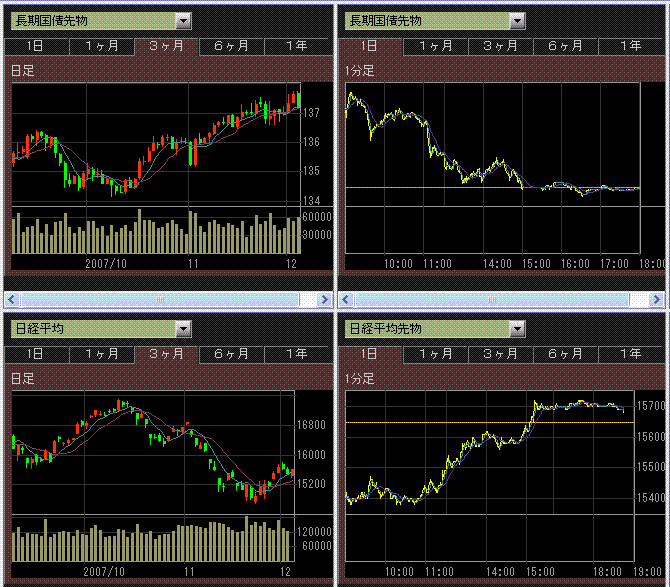Screen dimensions: 670x587
Task: Click right scroll arrow under 長期国債先物 1分足 chart
Action: [657, 299]
